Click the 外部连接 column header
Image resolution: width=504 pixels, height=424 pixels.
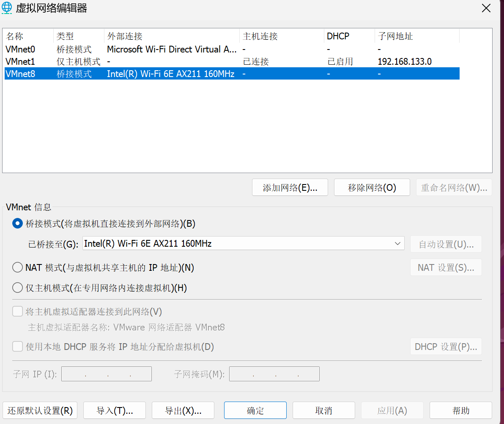172,36
